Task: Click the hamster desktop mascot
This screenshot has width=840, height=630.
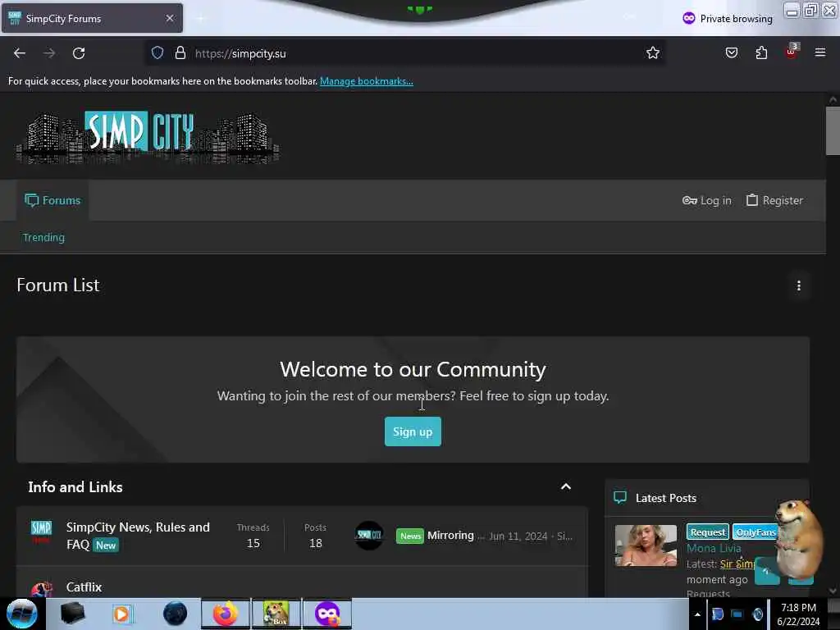Action: pyautogui.click(x=799, y=537)
